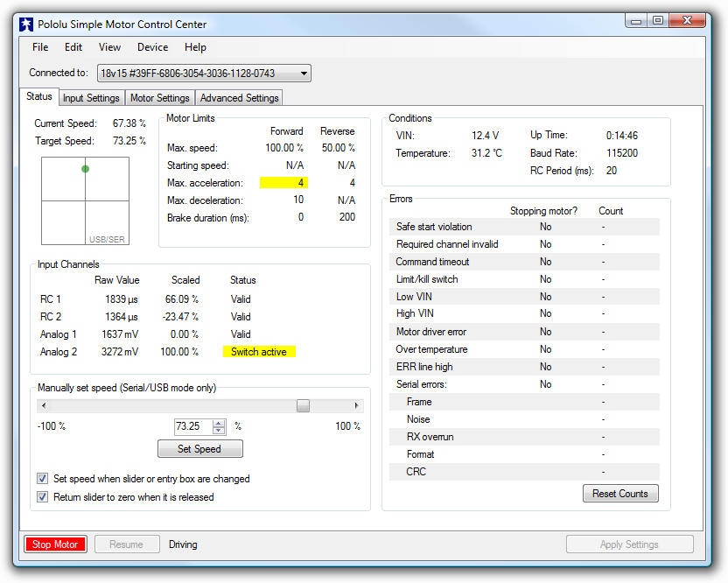Screen dimensions: 728x583
Task: Click the slider's right arrow
Action: pos(357,405)
